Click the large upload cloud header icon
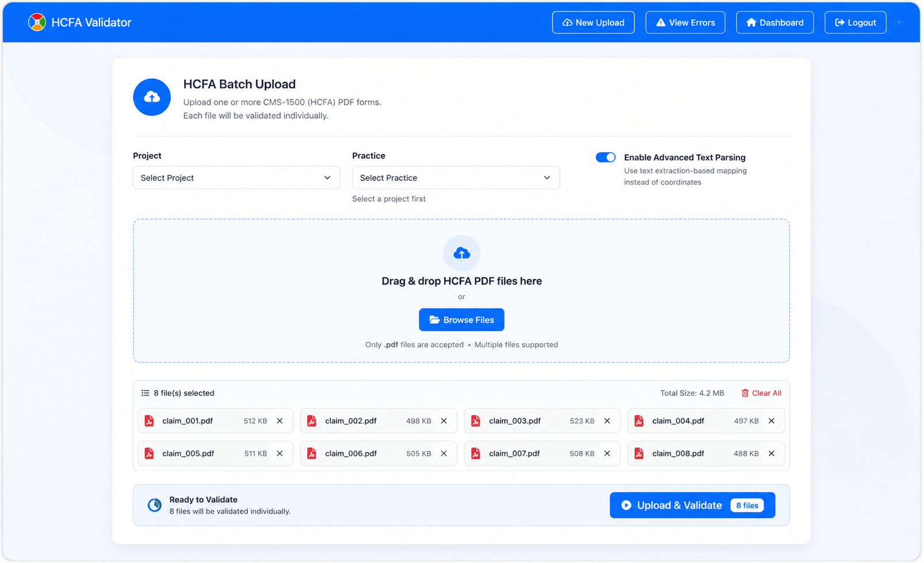 coord(152,97)
